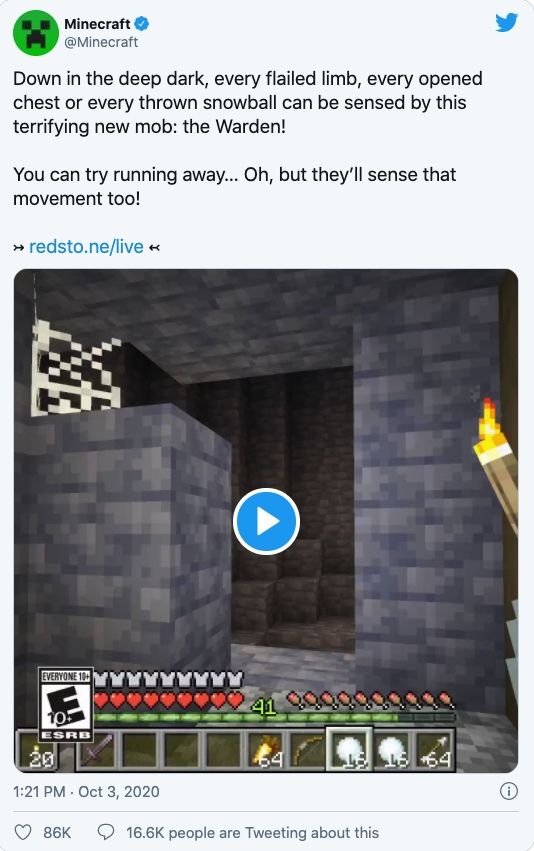Open the reply speech bubble icon
This screenshot has width=534, height=851.
click(105, 832)
